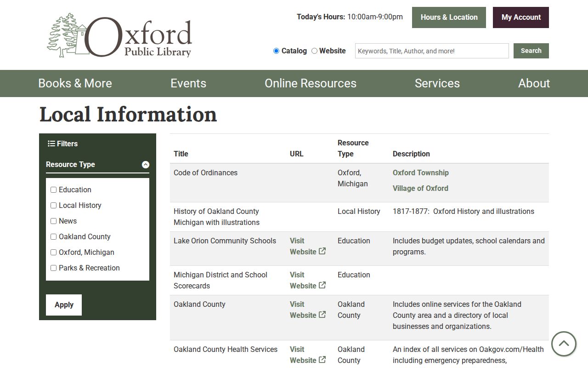Open the Services menu
The image size is (588, 368).
437,83
